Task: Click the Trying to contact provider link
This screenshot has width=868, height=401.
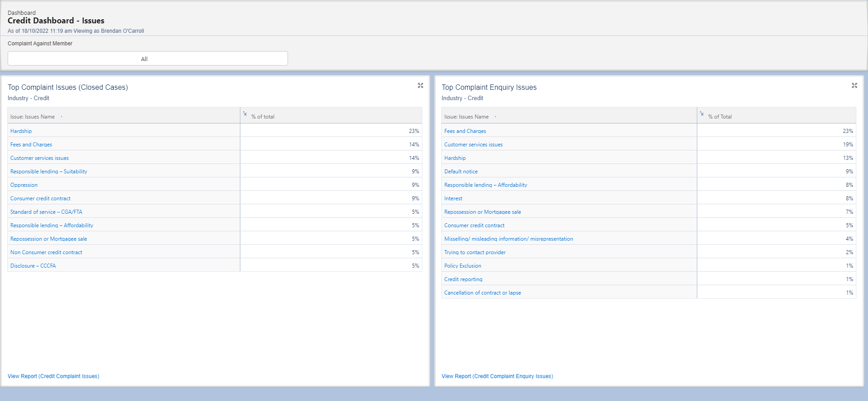Action: tap(475, 252)
